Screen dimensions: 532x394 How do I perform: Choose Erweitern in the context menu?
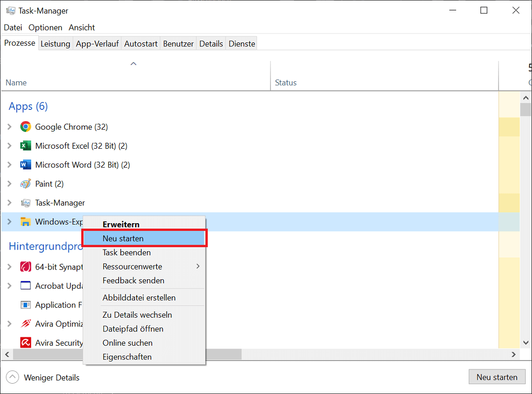pyautogui.click(x=144, y=224)
